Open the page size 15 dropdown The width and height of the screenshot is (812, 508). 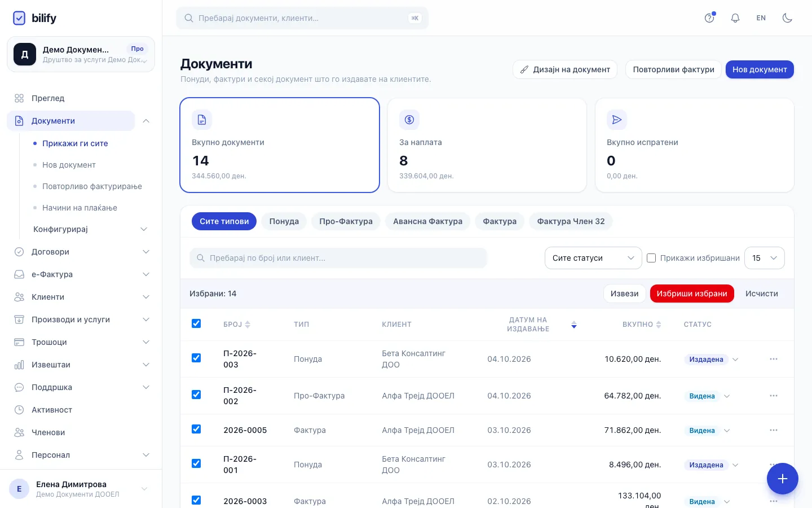pyautogui.click(x=765, y=258)
